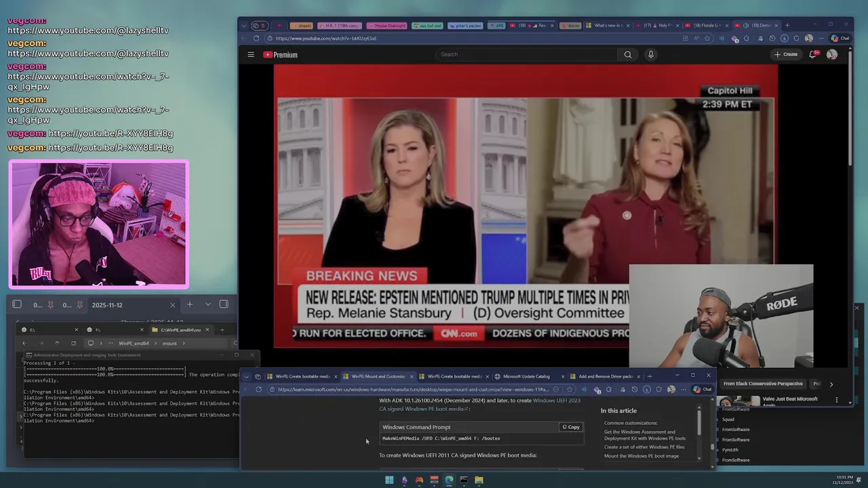Image resolution: width=868 pixels, height=488 pixels.
Task: Open the YouTube hamburger guide menu
Action: click(251, 55)
